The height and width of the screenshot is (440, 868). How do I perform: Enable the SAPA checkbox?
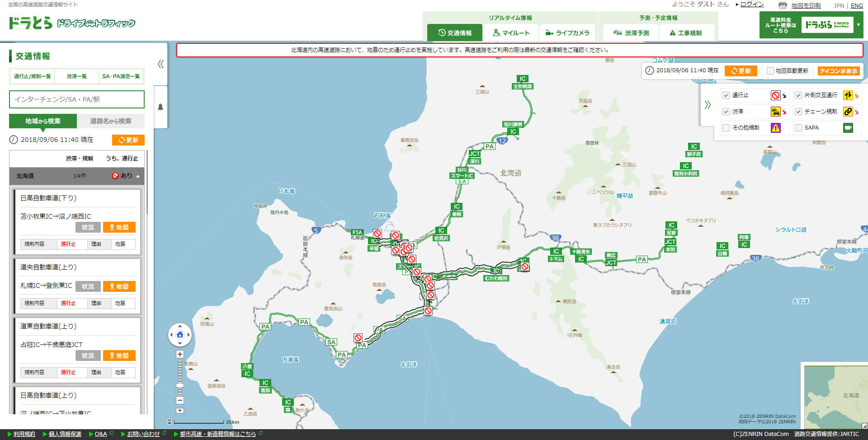click(798, 128)
